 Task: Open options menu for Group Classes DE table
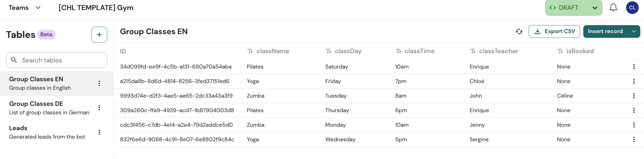(x=99, y=108)
